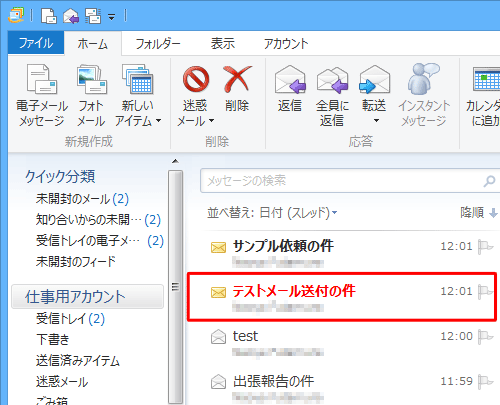
Task: Click the カレンダーに追加 button
Action: coord(482,96)
